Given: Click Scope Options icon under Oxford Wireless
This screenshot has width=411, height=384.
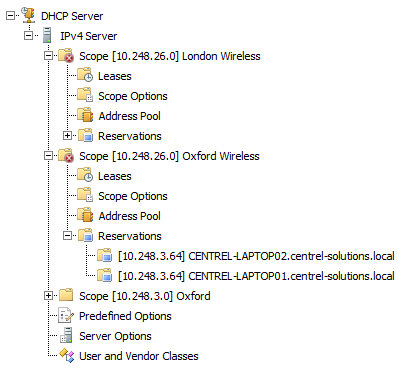Looking at the screenshot, I should 85,195.
